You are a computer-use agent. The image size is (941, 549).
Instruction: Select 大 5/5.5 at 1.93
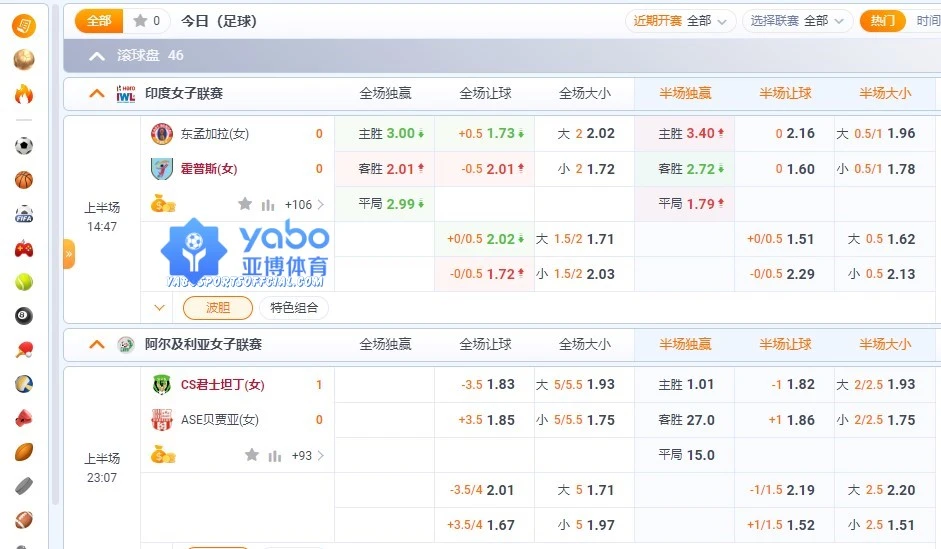585,385
